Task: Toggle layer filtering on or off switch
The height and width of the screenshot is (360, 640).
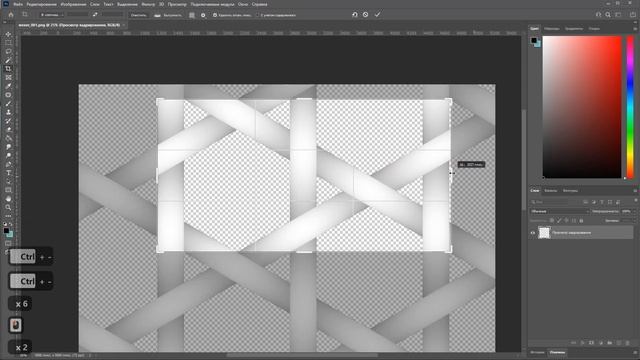Action: coord(635,201)
